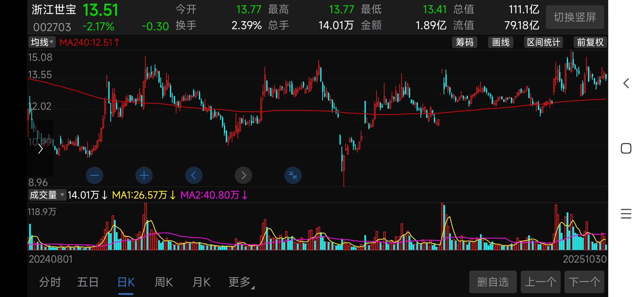
Task: Toggle 前复权 price adjustment mode
Action: click(x=590, y=42)
